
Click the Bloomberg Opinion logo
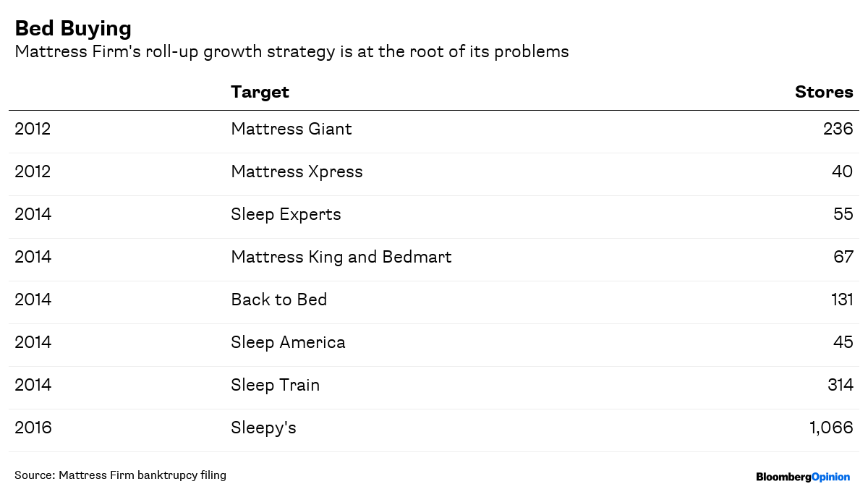click(x=803, y=477)
